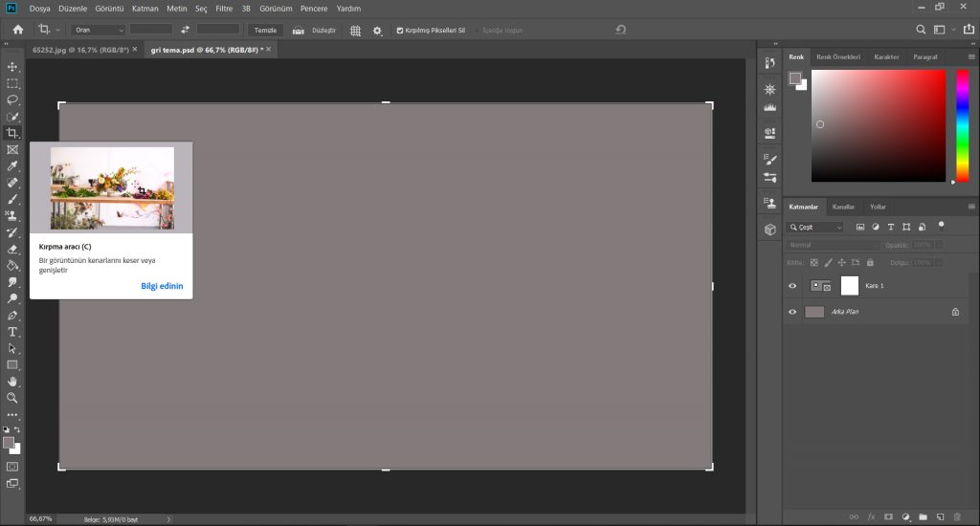Activate the Hand tool
Viewport: 980px width, 526px height.
12,382
